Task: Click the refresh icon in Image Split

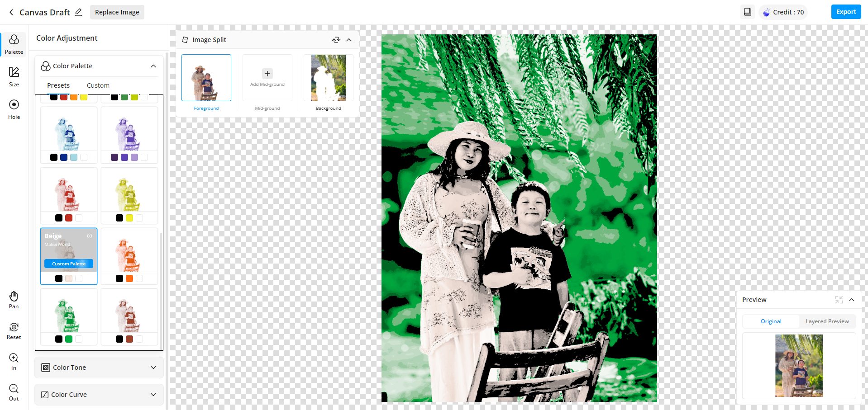Action: [336, 40]
